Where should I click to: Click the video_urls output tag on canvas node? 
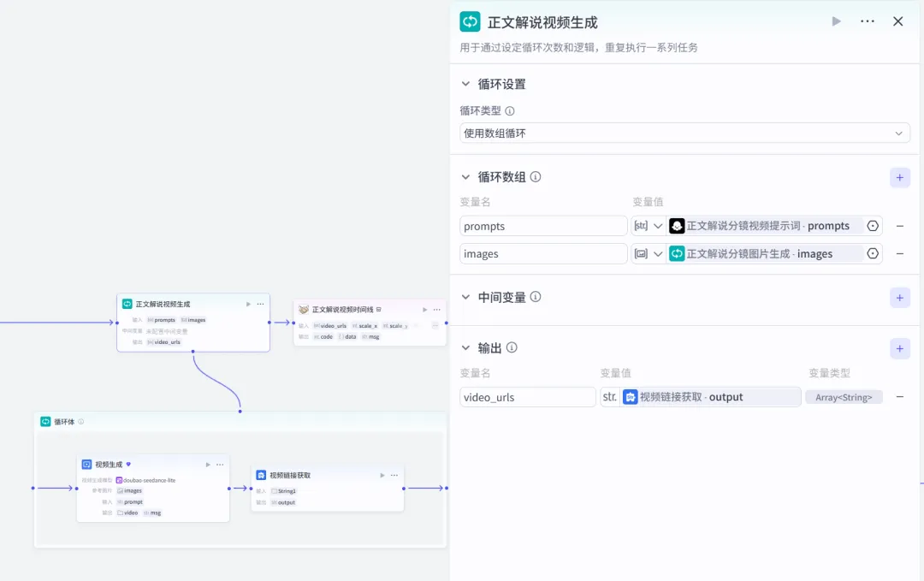163,341
